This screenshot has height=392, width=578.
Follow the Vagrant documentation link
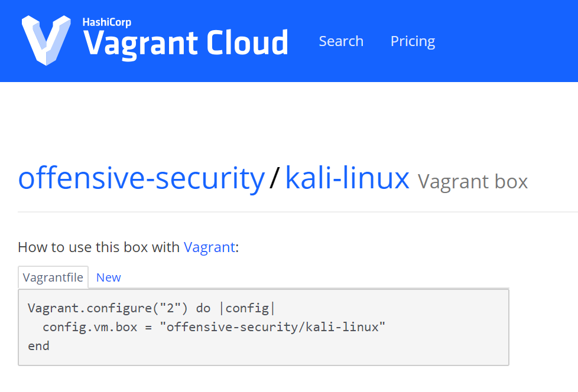[x=209, y=247]
